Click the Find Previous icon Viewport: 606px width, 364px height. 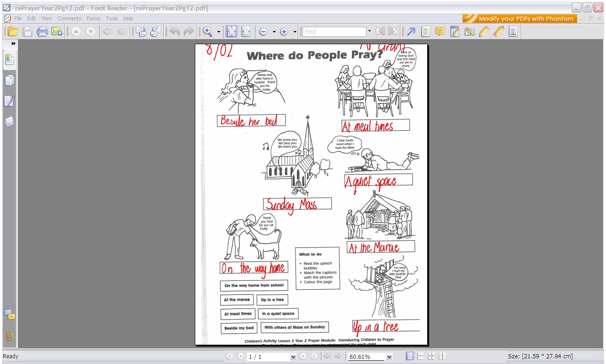point(380,32)
